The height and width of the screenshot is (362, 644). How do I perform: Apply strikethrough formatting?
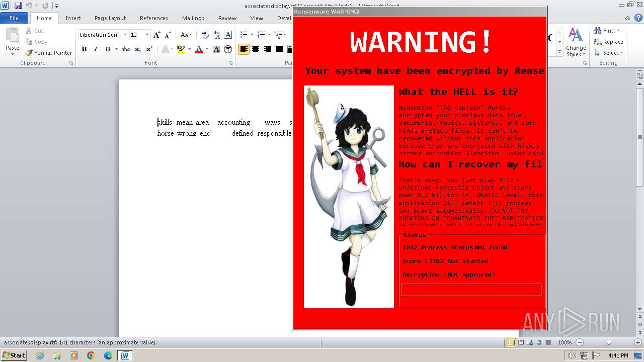tap(126, 49)
